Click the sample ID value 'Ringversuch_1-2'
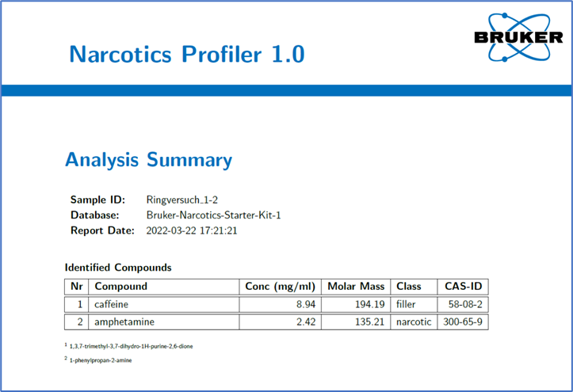 (x=182, y=200)
